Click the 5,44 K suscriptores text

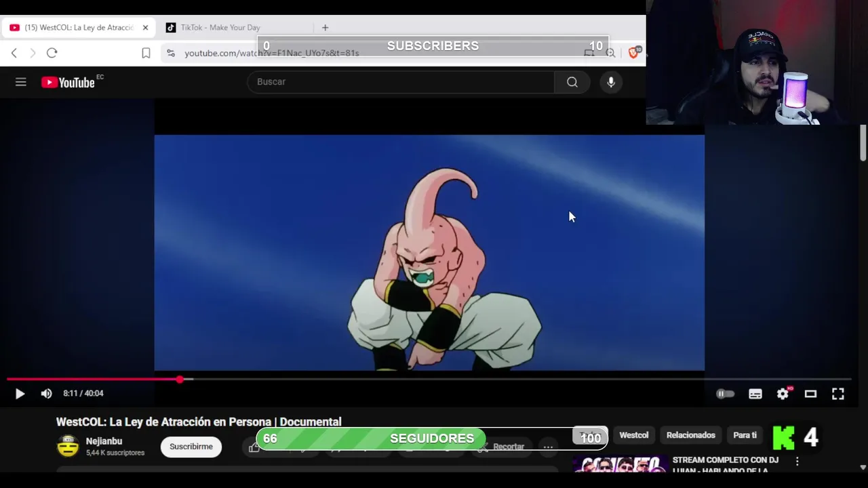[x=115, y=453]
